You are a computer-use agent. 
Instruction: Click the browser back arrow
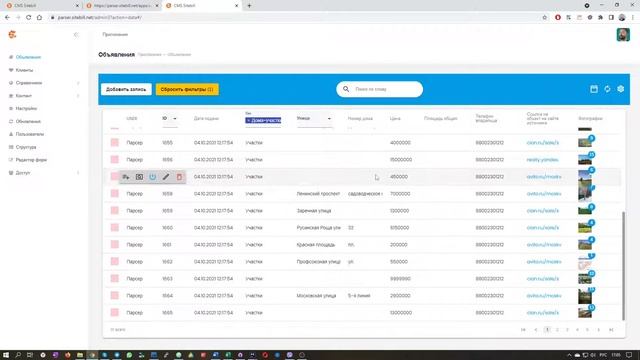point(7,18)
